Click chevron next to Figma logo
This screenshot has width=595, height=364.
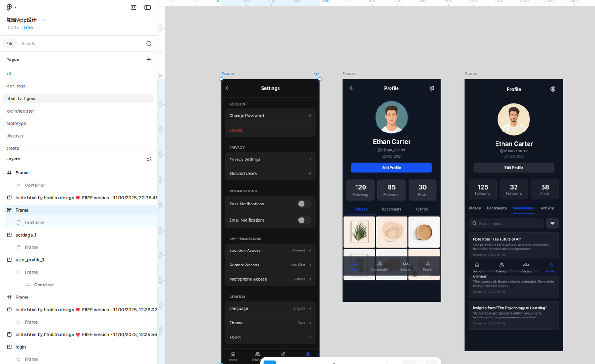click(15, 7)
